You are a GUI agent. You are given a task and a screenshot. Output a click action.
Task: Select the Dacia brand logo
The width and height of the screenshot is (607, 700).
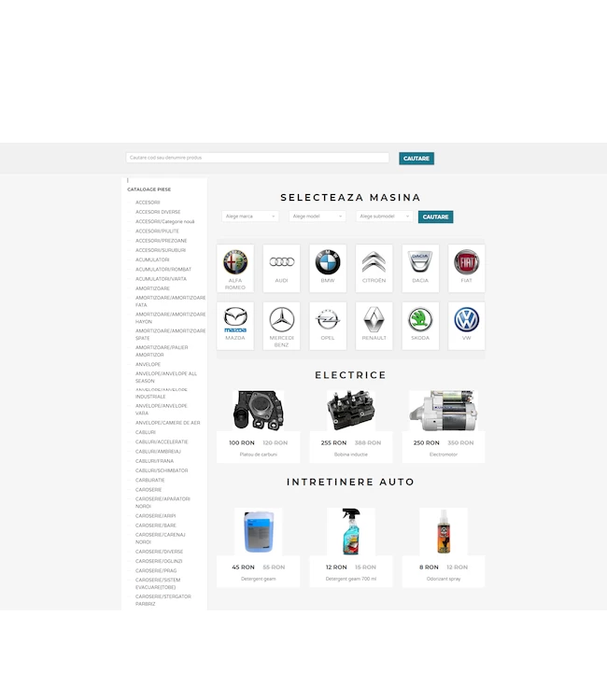[420, 262]
